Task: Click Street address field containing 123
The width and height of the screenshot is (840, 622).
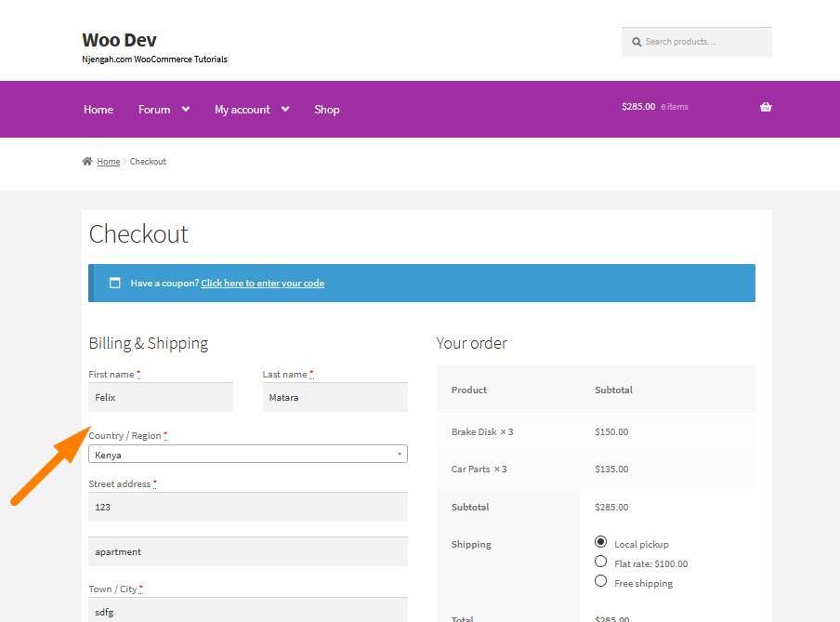Action: point(247,507)
